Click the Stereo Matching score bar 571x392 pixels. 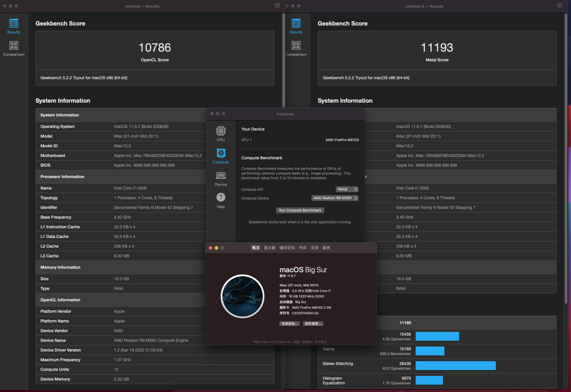click(x=455, y=366)
